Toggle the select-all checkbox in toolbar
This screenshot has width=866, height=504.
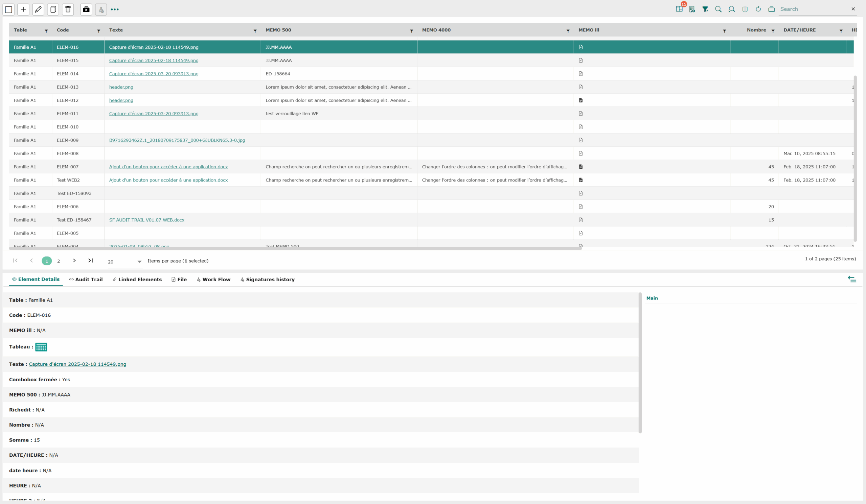(x=8, y=9)
